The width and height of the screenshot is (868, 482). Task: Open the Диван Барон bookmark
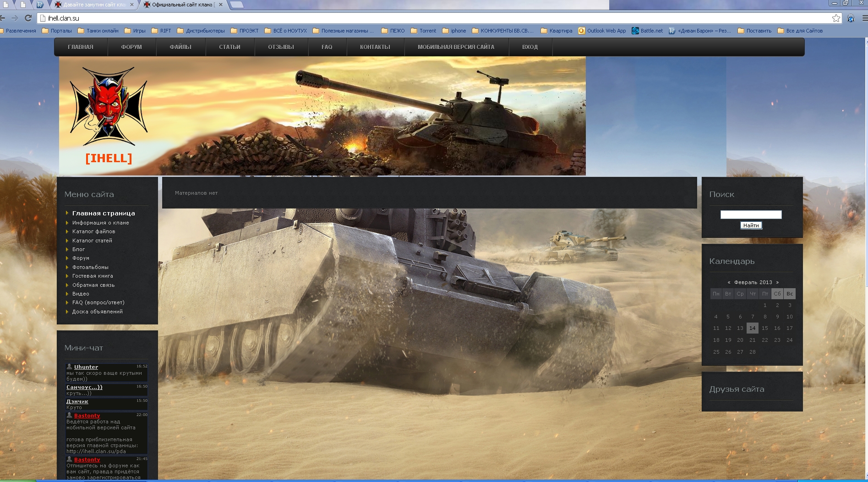pyautogui.click(x=700, y=31)
